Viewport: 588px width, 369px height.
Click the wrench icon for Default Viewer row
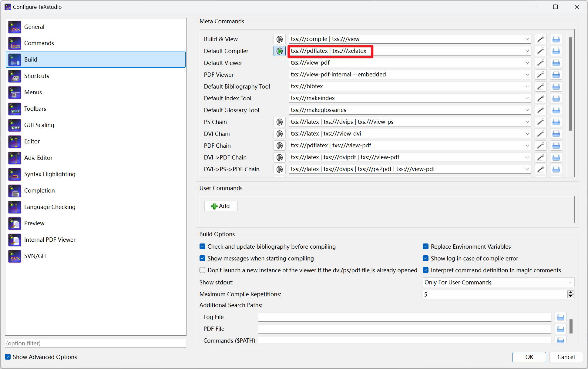click(540, 63)
